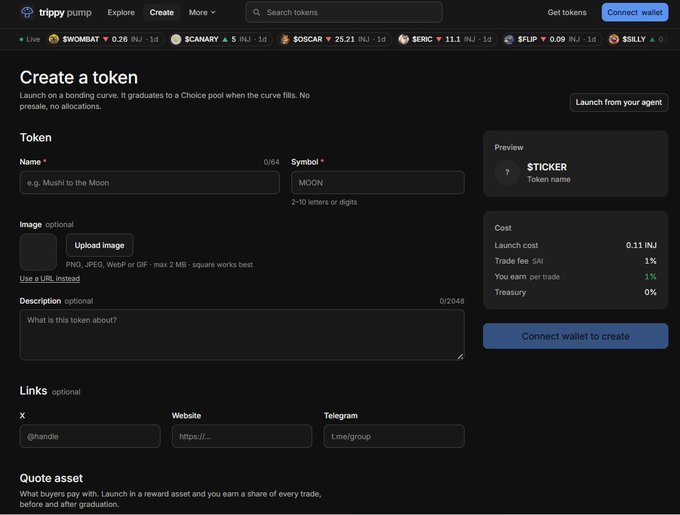The height and width of the screenshot is (515, 680).
Task: Click the search magnifier icon
Action: tap(257, 12)
